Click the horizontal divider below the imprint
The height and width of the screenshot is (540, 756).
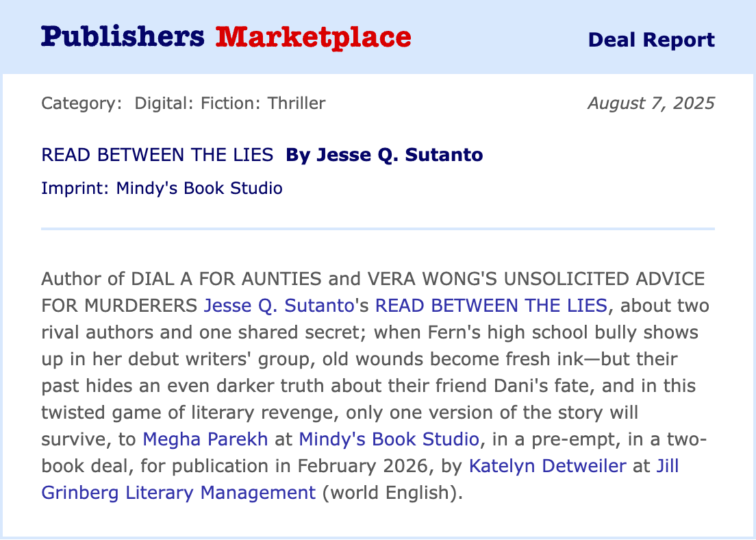[377, 228]
